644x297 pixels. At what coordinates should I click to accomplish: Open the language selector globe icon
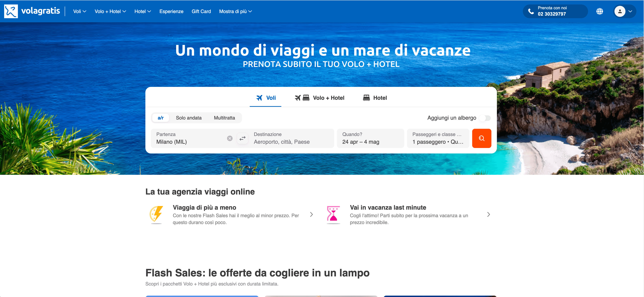click(x=600, y=11)
